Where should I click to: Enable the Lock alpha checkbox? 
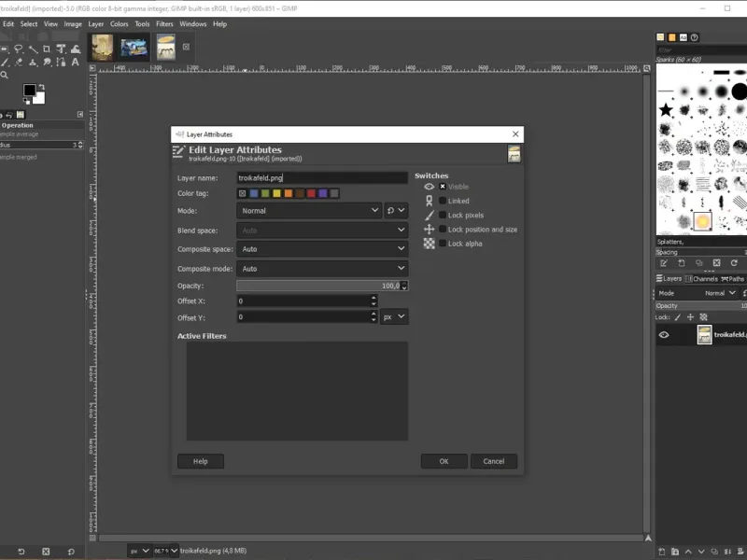(x=444, y=244)
